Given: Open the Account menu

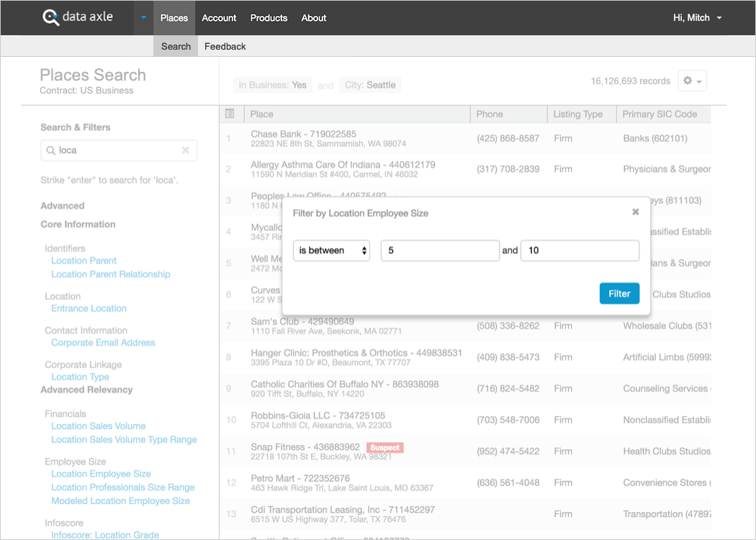Looking at the screenshot, I should point(219,18).
